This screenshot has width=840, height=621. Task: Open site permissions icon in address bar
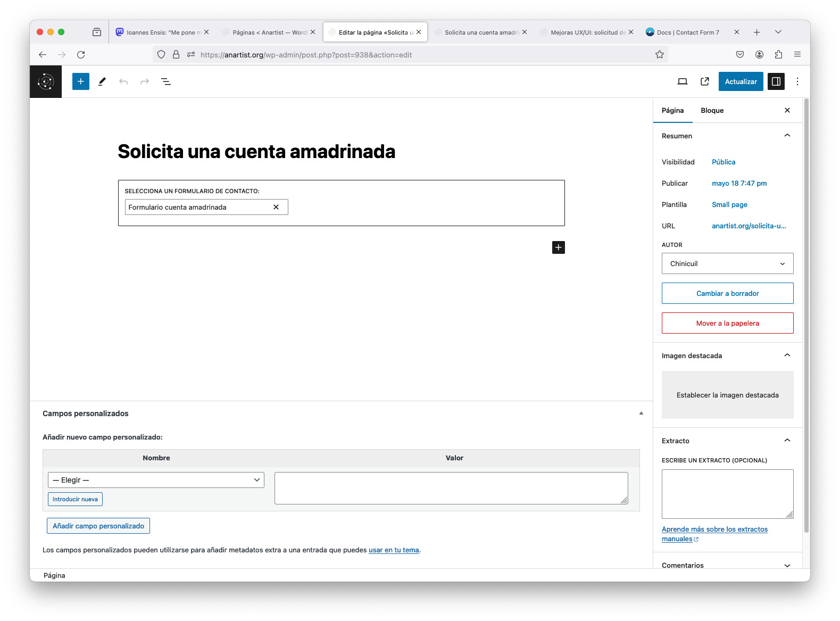pos(191,54)
